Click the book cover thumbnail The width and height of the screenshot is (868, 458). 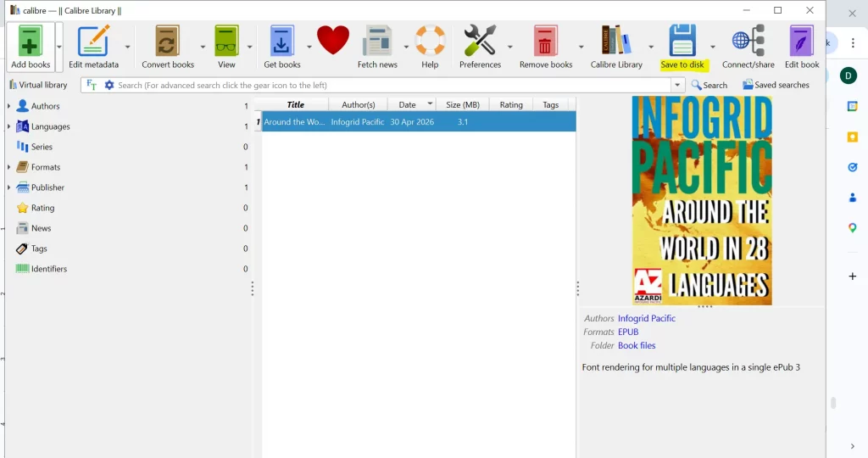[702, 200]
